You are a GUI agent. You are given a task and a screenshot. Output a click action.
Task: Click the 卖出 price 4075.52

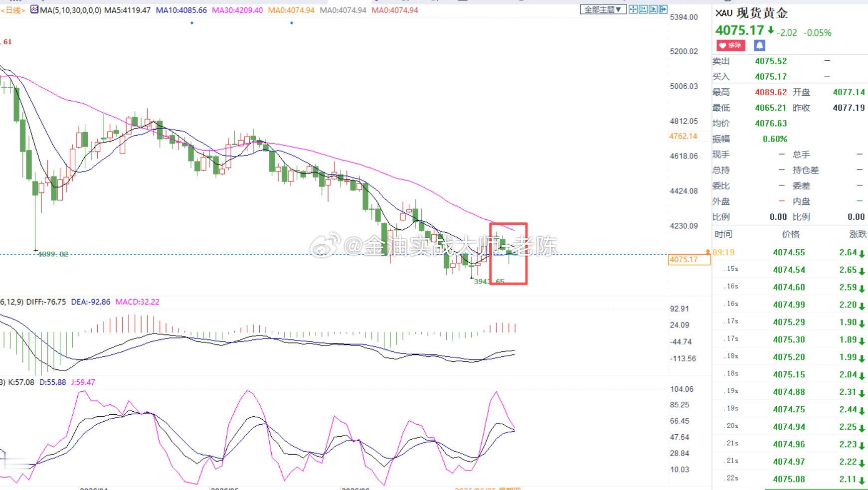[x=771, y=61]
